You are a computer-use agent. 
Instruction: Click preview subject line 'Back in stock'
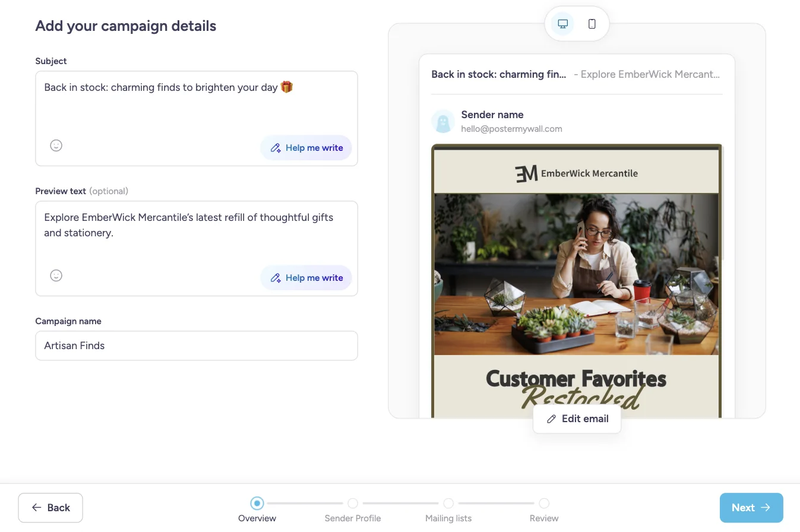point(499,74)
